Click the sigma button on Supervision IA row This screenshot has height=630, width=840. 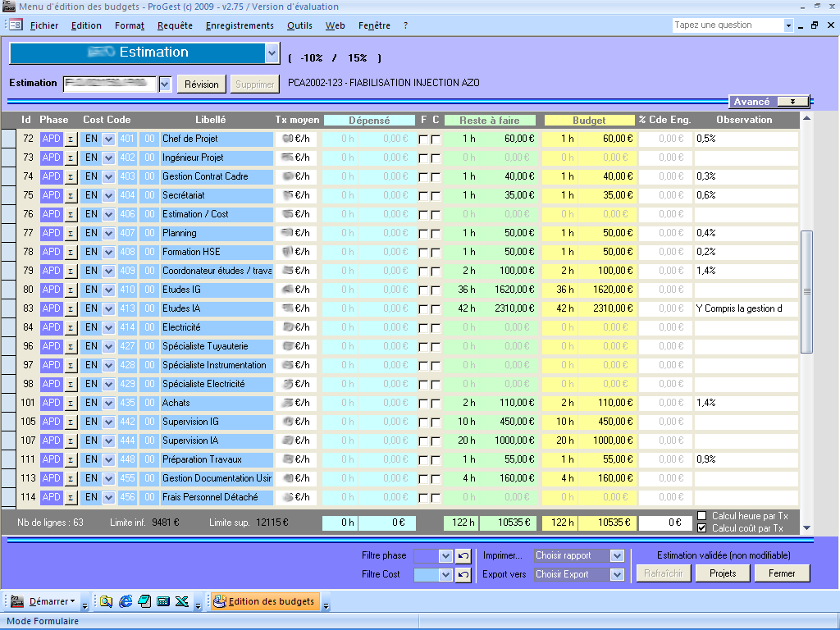click(71, 441)
